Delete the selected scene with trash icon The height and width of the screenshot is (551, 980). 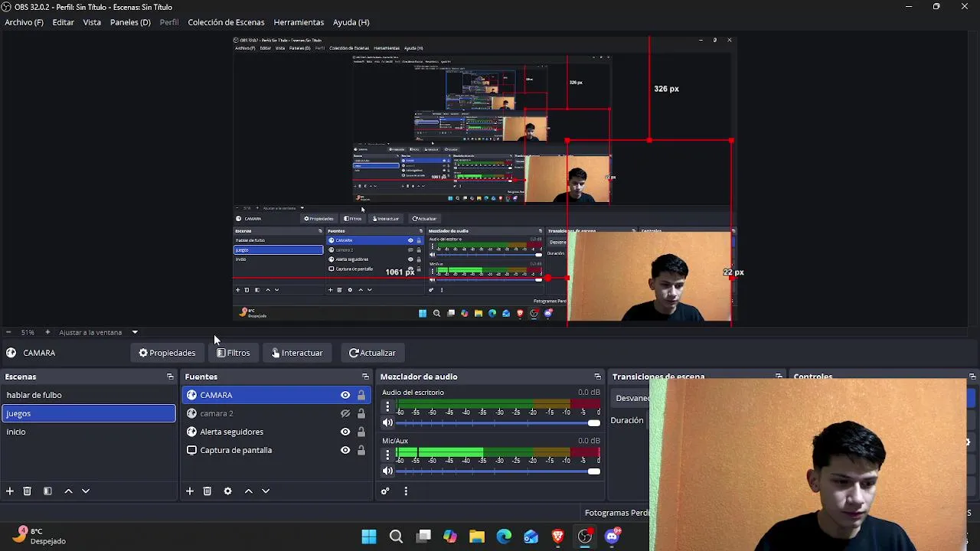(x=27, y=491)
